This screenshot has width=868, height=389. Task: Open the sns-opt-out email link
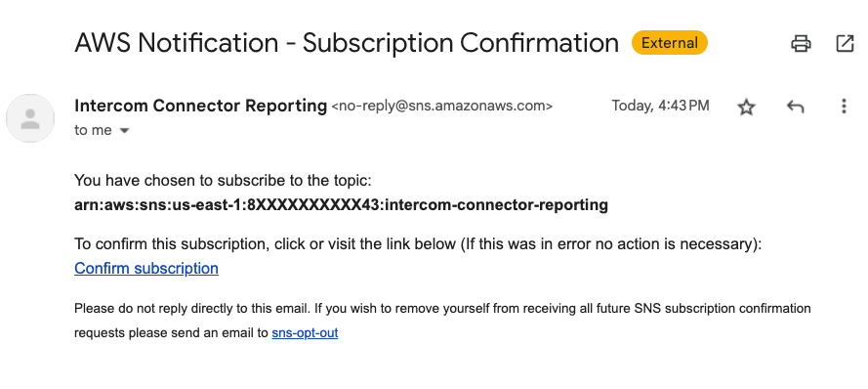(305, 333)
